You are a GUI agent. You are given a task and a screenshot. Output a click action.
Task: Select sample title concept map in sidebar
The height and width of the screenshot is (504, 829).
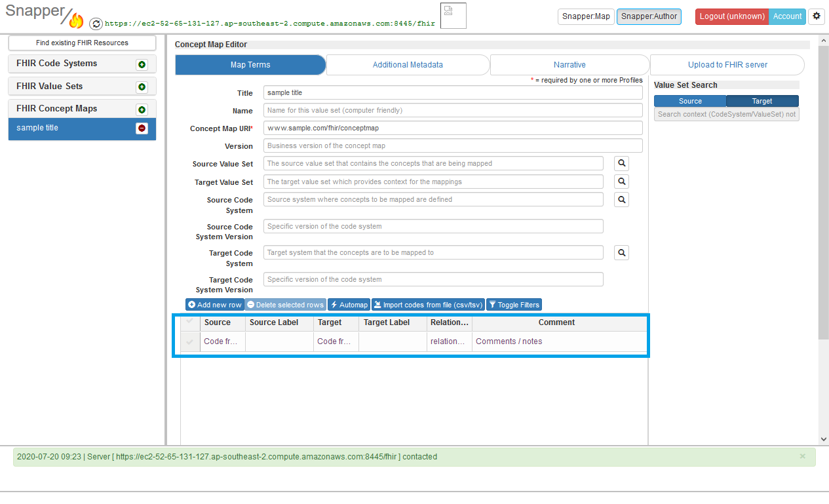[82, 128]
